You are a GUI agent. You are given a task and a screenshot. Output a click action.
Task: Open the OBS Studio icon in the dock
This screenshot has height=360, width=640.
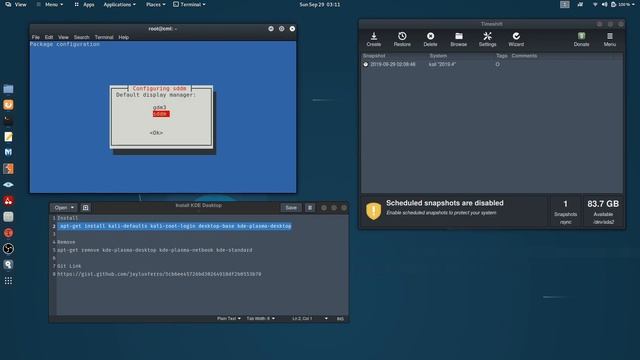[x=8, y=249]
